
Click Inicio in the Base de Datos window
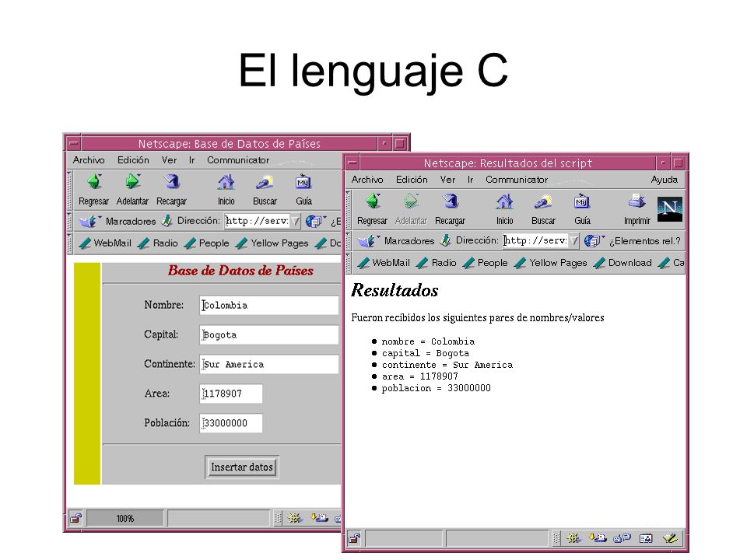click(226, 190)
